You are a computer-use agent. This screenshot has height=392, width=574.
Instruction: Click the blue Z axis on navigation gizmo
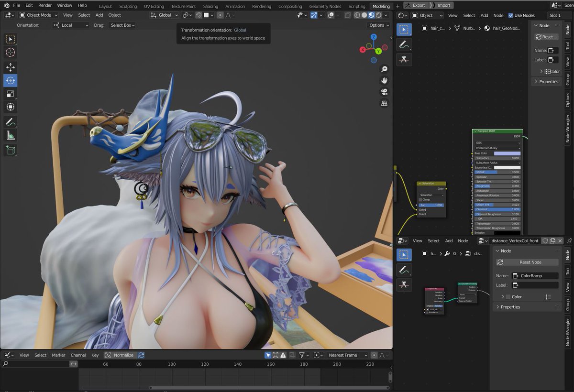pyautogui.click(x=374, y=37)
